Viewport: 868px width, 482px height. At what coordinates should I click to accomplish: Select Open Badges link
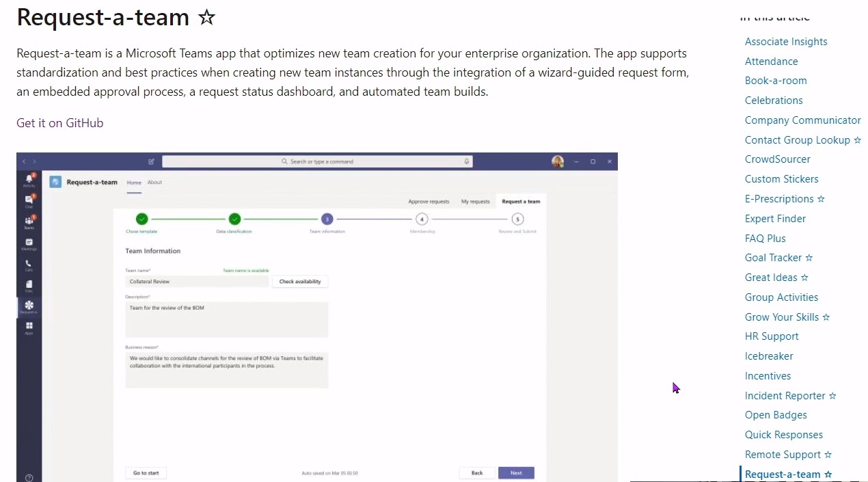[x=776, y=415]
